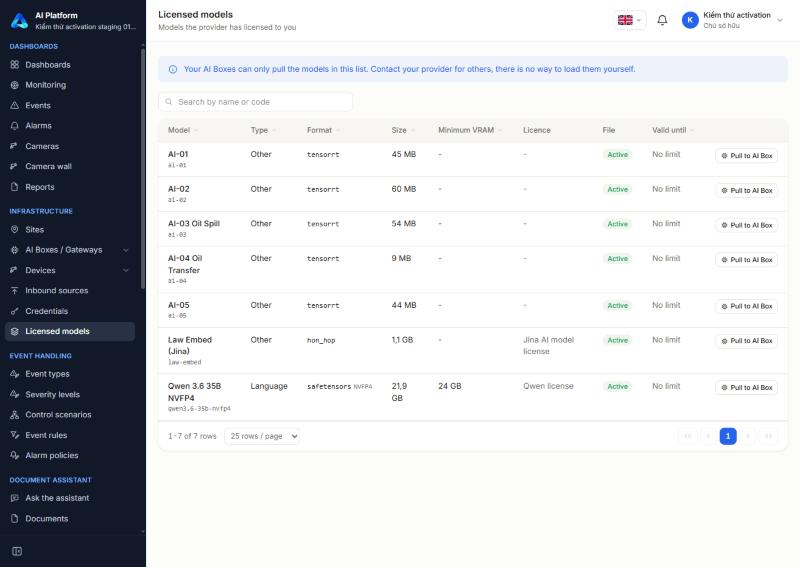800x567 pixels.
Task: Click the Ask the assistant chat icon
Action: pyautogui.click(x=14, y=498)
